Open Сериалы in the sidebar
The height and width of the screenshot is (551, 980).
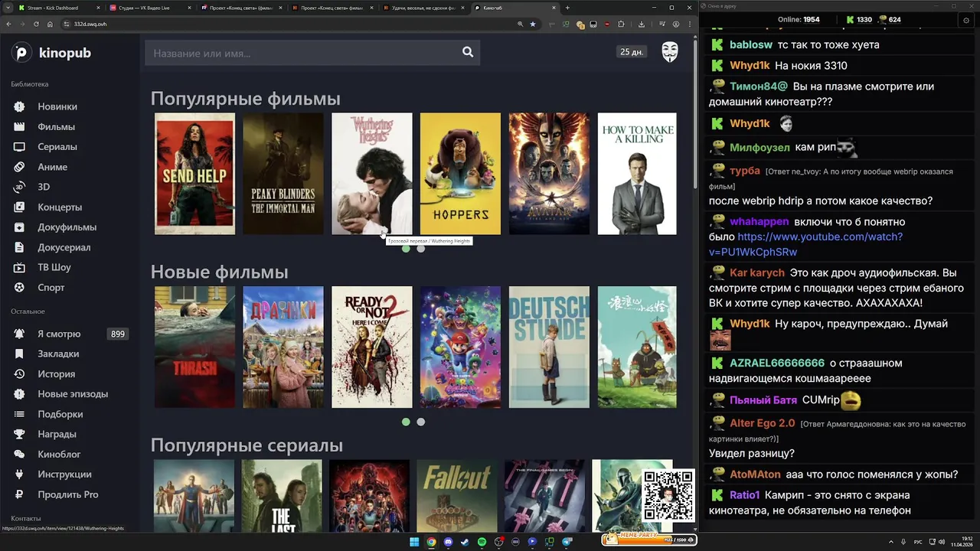[57, 146]
